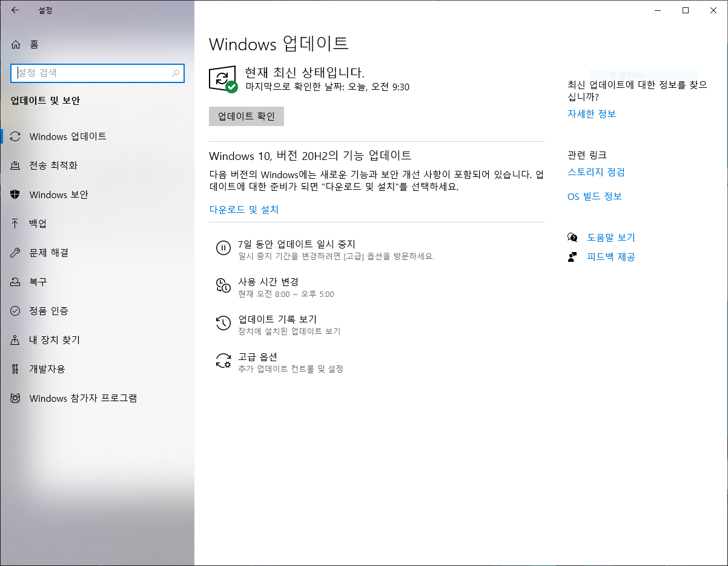Click the history icon for 업데이트 기록 보기
728x566 pixels.
223,323
